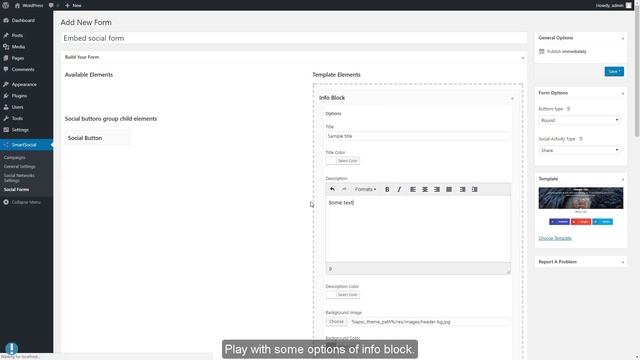Viewport: 640px width, 360px height.
Task: Click the template preview thumbnail
Action: coord(581,206)
